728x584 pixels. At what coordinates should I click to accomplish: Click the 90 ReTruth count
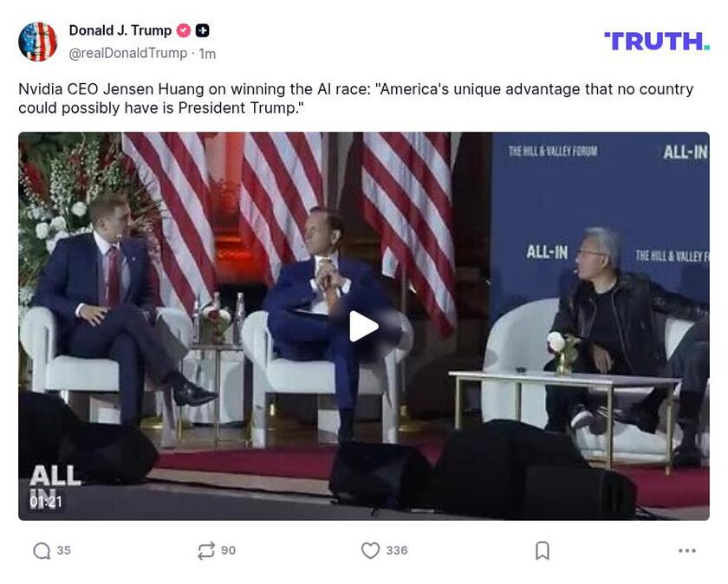pos(230,549)
